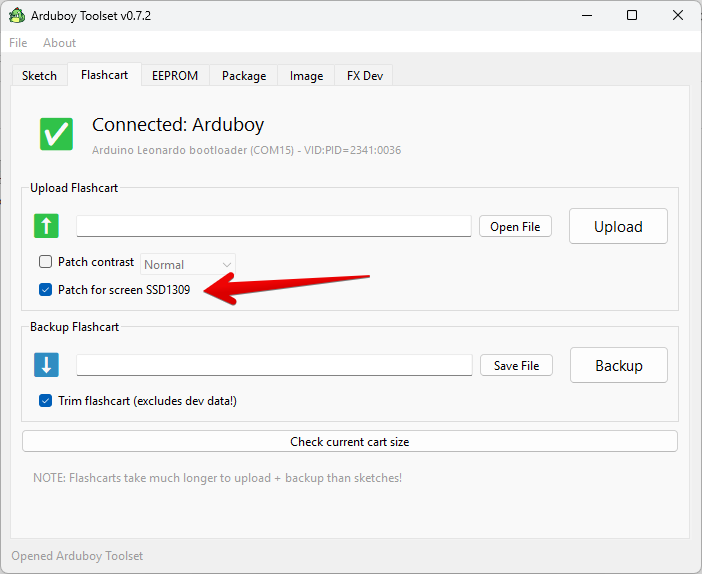702x574 pixels.
Task: Click the Open File button
Action: click(515, 227)
